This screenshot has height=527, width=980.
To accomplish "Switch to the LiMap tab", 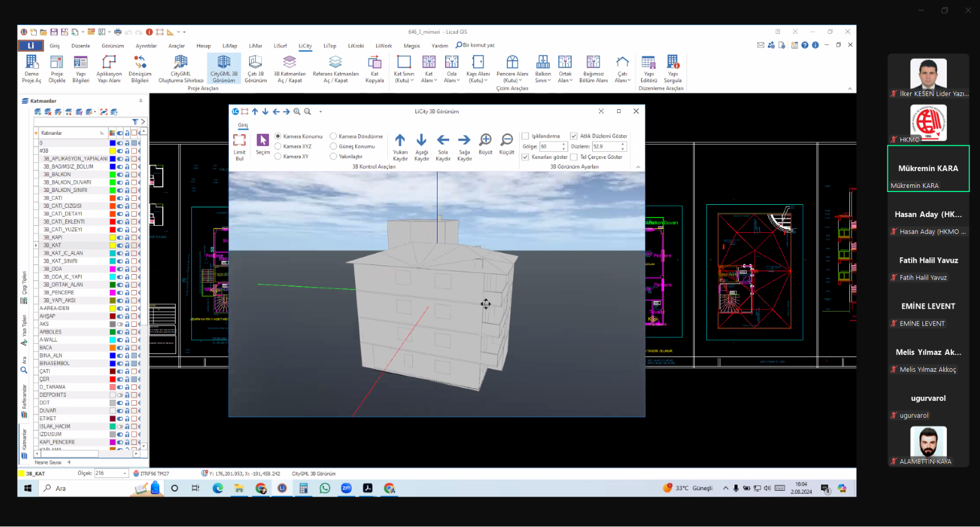I will tap(230, 46).
